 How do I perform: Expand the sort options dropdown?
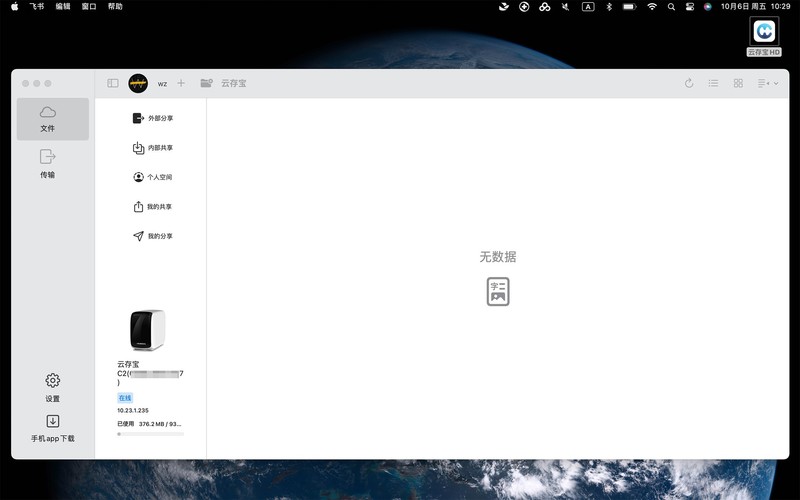[x=767, y=83]
